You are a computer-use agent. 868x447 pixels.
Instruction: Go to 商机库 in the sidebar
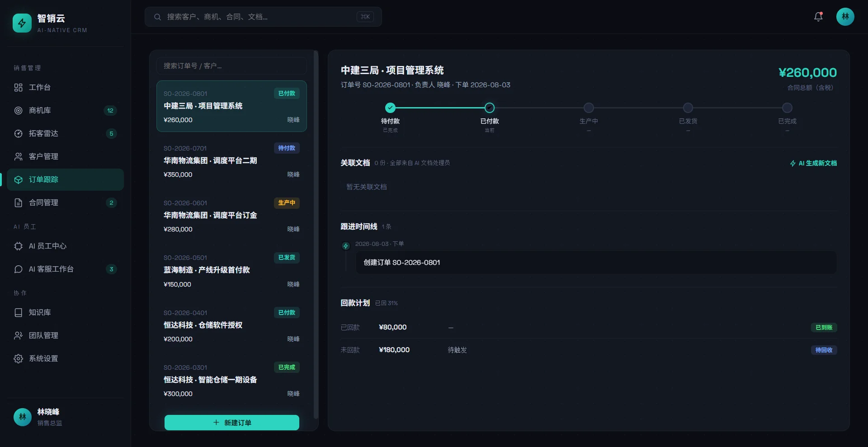[66, 110]
